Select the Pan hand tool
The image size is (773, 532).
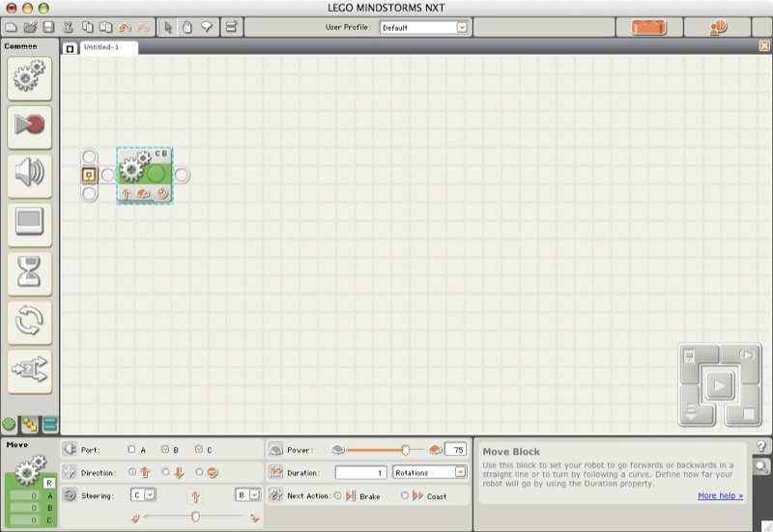tap(186, 27)
